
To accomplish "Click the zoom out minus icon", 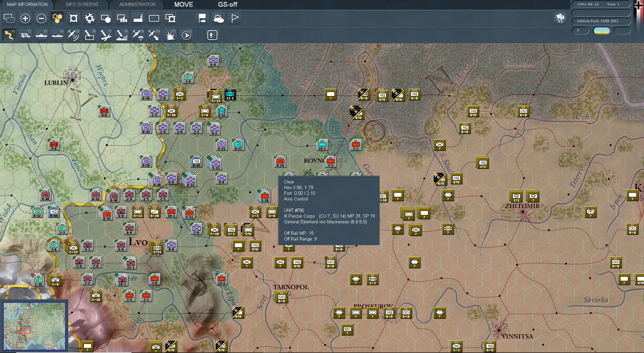I will point(41,18).
